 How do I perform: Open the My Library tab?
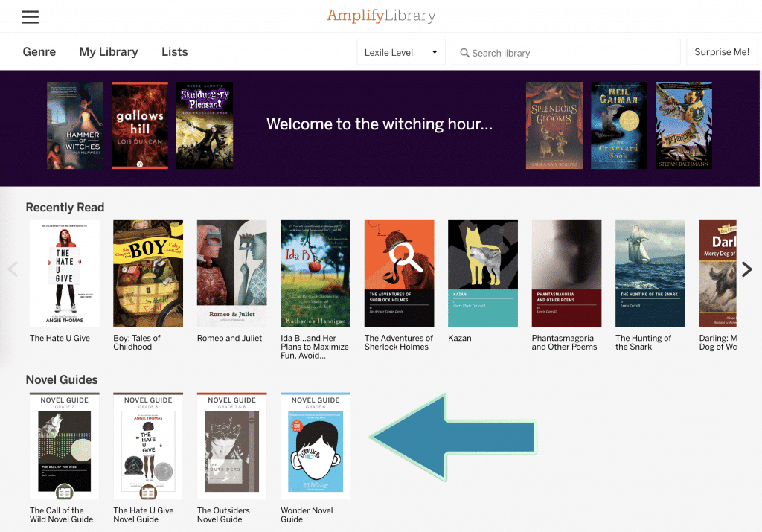(x=109, y=52)
